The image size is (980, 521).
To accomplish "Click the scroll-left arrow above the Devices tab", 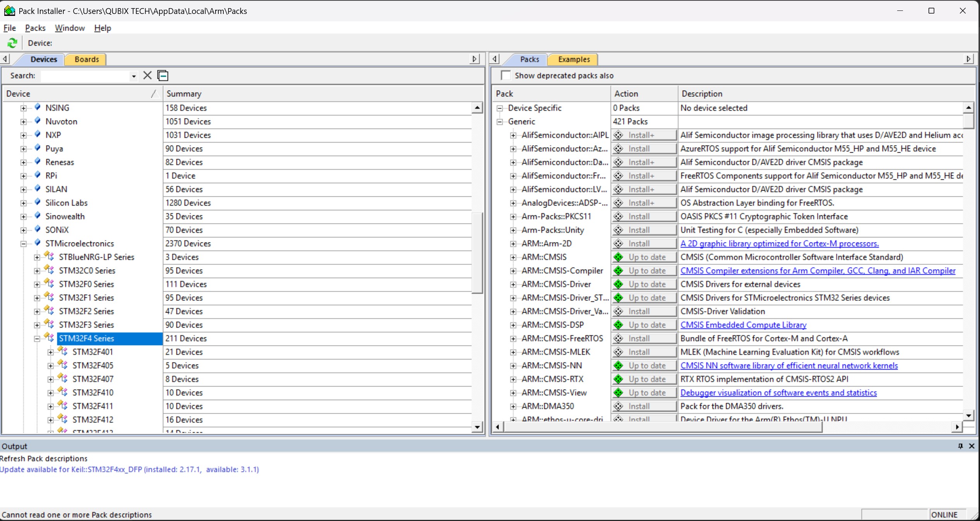I will click(5, 59).
